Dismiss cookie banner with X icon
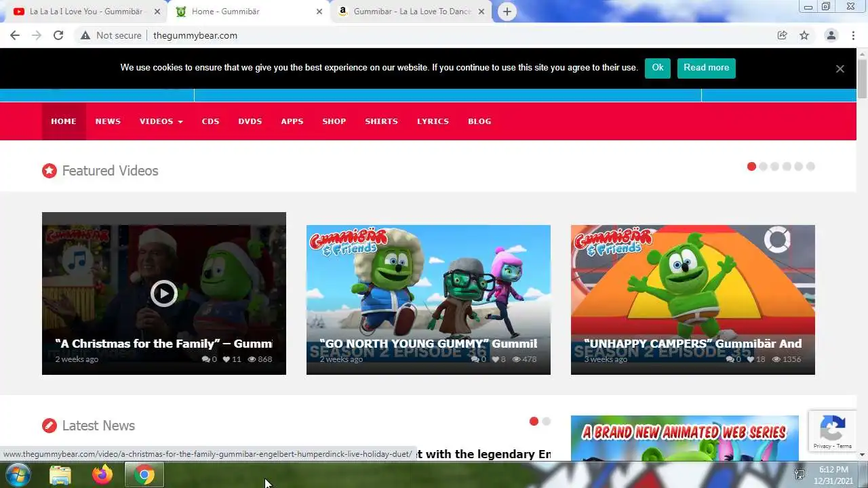This screenshot has height=488, width=868. (x=840, y=68)
